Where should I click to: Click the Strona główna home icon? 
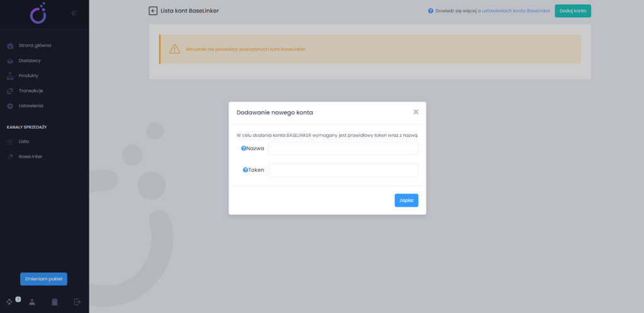pos(10,46)
